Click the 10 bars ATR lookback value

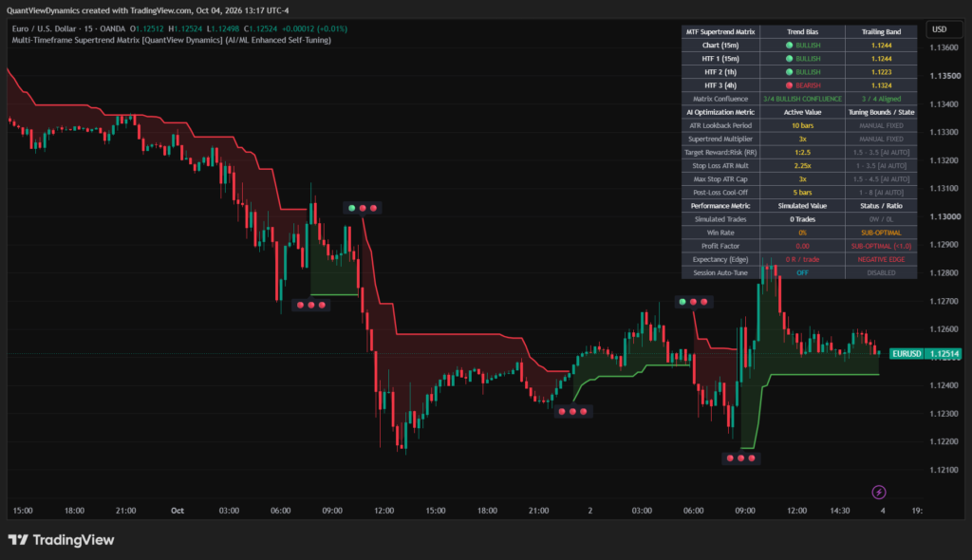tap(802, 126)
